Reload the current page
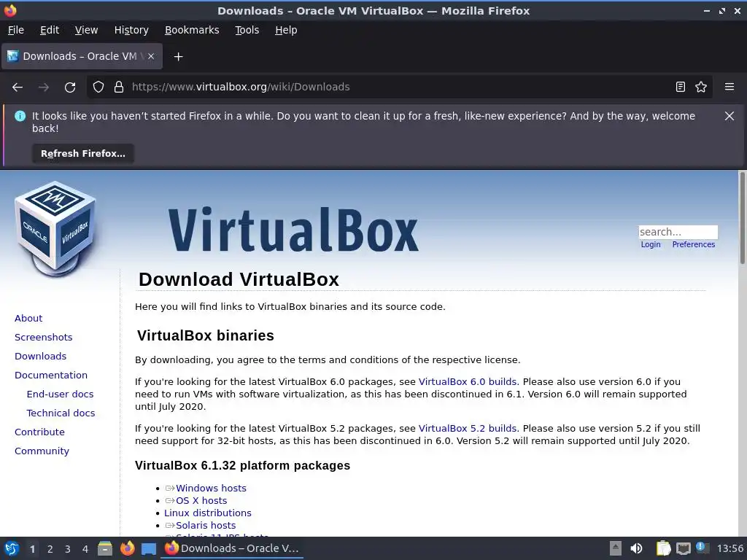The height and width of the screenshot is (560, 747). (70, 87)
